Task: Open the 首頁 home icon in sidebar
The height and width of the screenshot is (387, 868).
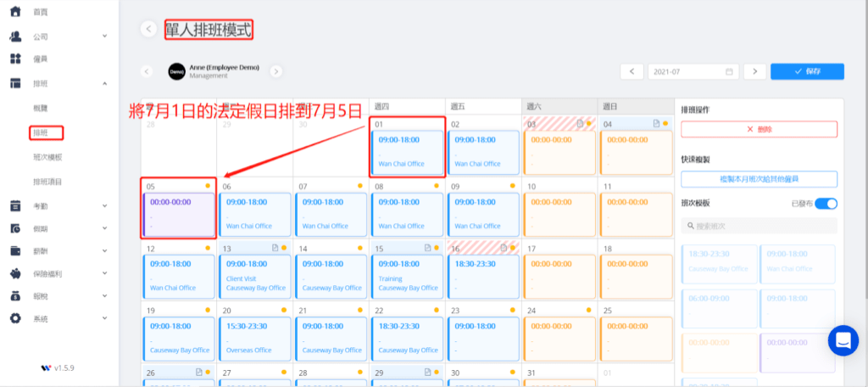Action: (x=15, y=12)
